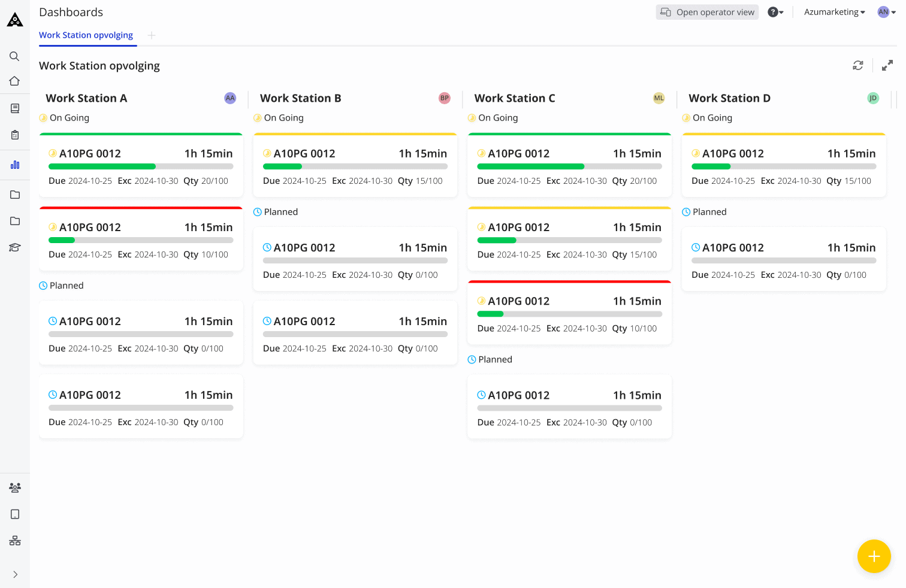Open the teams icon in the lower sidebar
The height and width of the screenshot is (588, 906).
[x=14, y=487]
